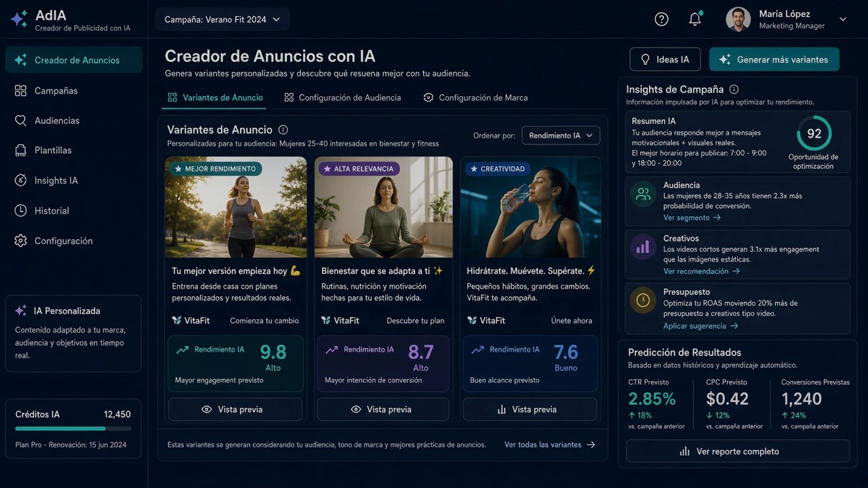Click the Configuración gear icon in sidebar

tap(20, 241)
